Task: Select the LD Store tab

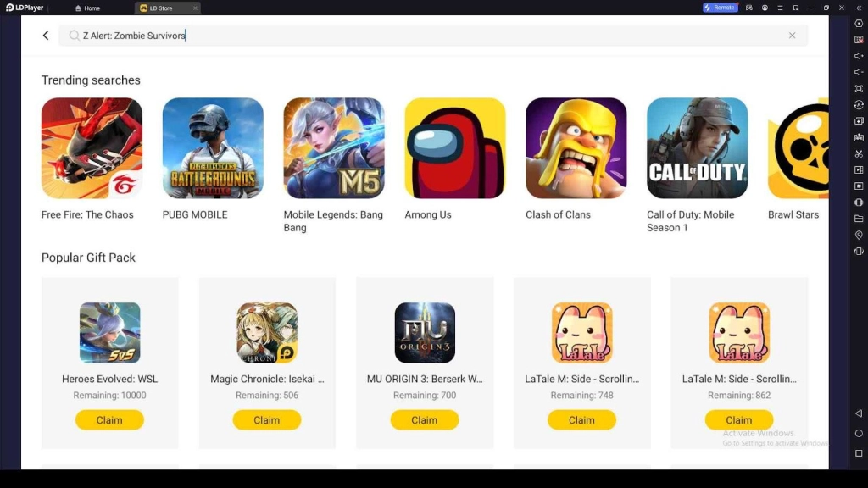Action: (x=160, y=8)
